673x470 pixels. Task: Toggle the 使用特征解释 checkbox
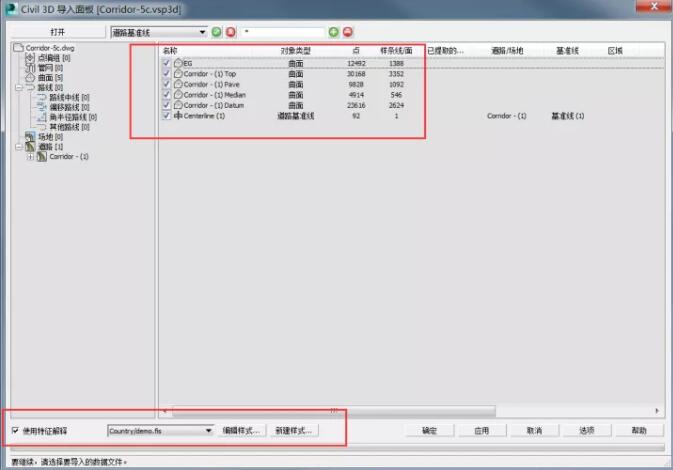15,430
